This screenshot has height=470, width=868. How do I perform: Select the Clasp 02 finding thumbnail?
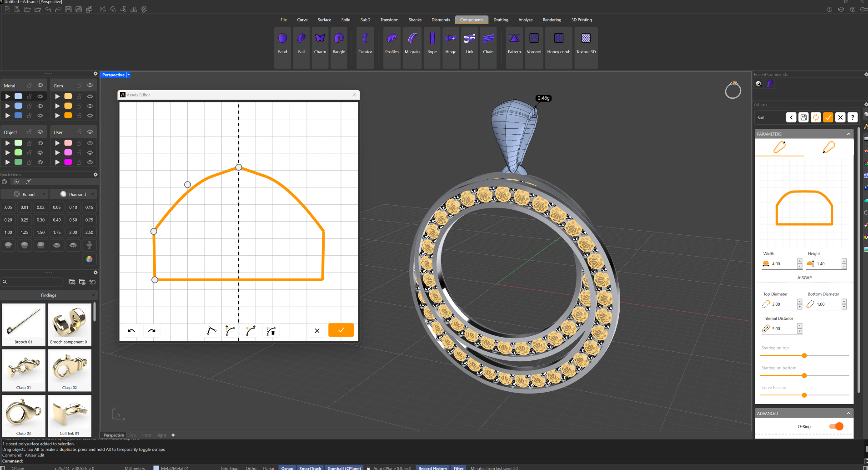[x=70, y=370]
